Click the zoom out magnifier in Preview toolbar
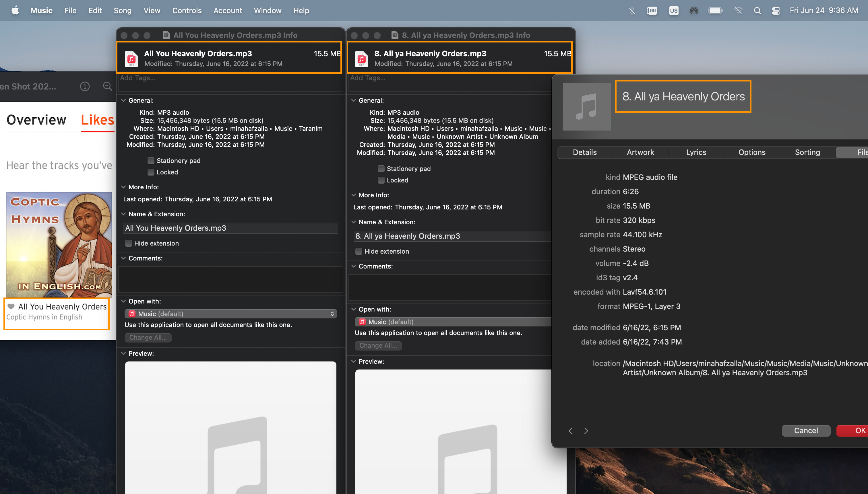 click(107, 87)
